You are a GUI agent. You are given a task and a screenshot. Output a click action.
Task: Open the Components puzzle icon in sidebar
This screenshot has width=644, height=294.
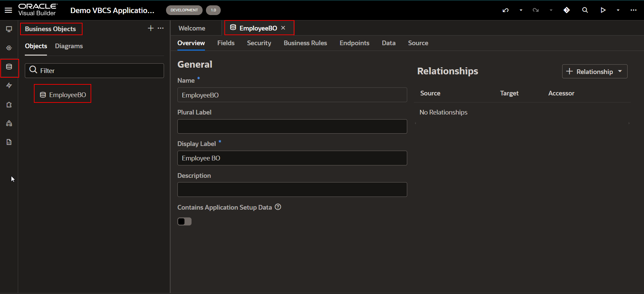point(9,105)
